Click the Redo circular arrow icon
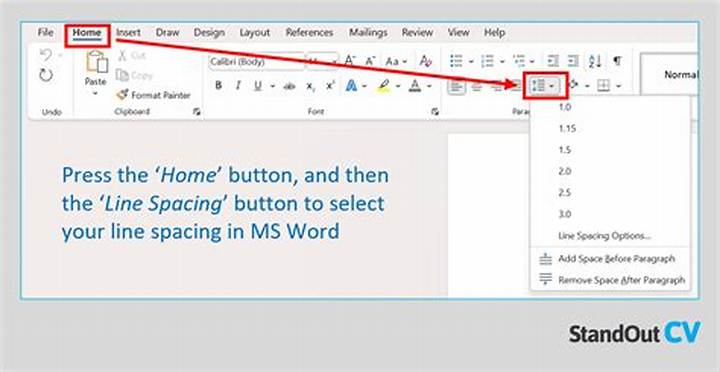Image resolution: width=720 pixels, height=372 pixels. (46, 75)
